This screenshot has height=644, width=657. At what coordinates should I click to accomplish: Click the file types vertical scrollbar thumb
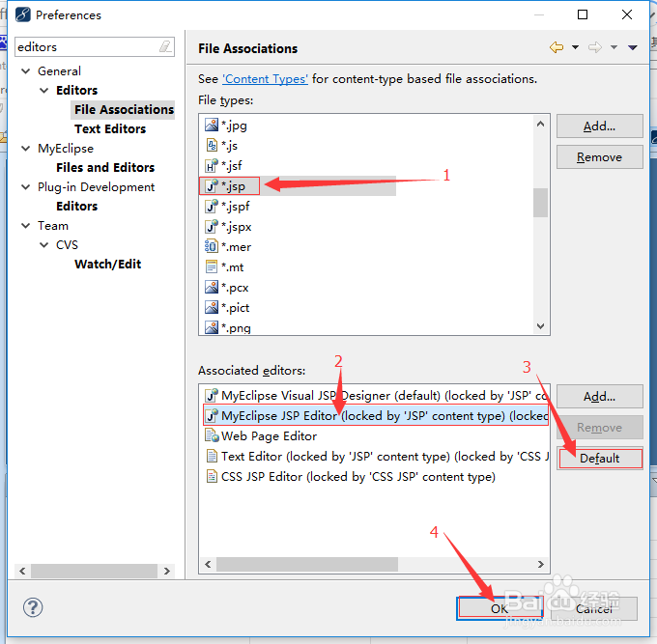540,203
